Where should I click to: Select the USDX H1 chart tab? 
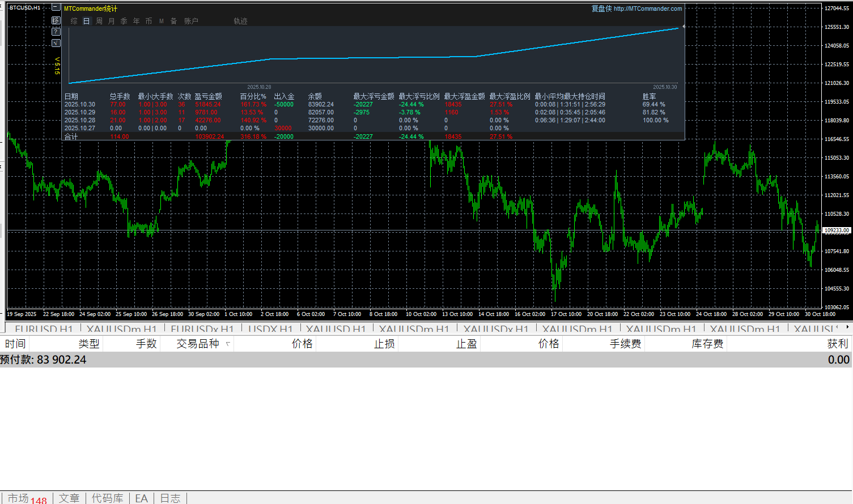click(x=270, y=329)
